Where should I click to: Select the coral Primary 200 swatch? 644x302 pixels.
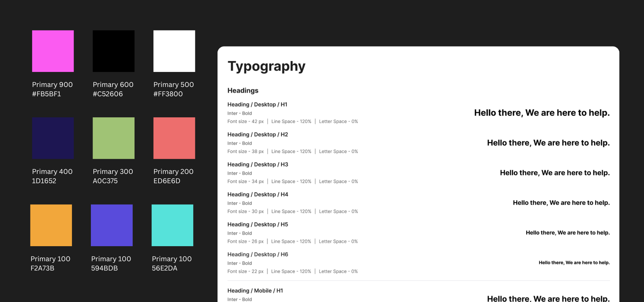point(174,138)
